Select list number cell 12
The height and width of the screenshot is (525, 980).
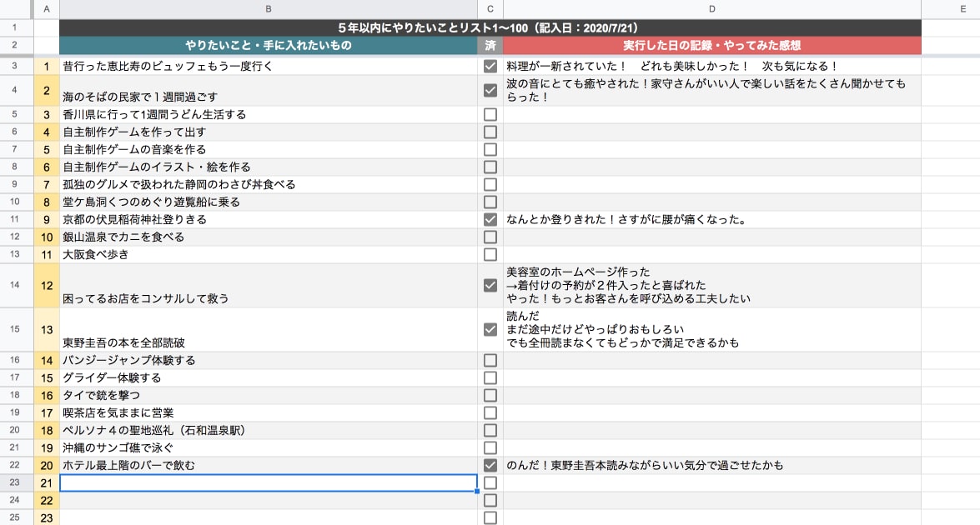[46, 285]
